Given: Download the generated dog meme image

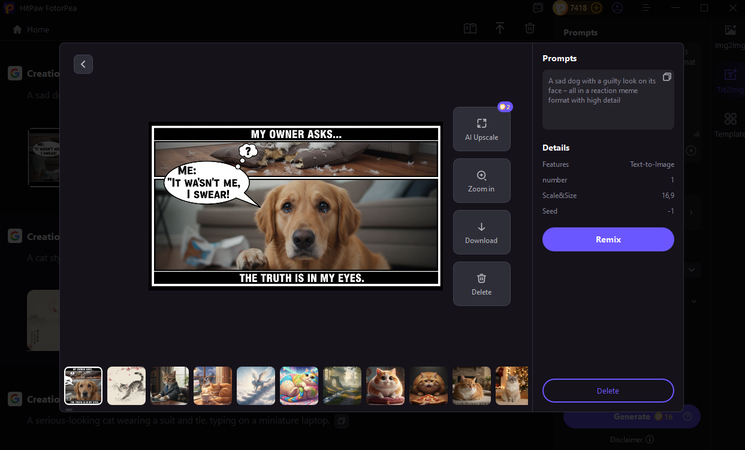Looking at the screenshot, I should point(481,232).
